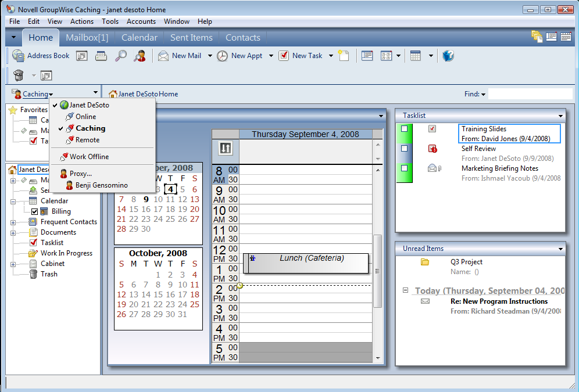
Task: Open the Actions menu
Action: tap(82, 21)
